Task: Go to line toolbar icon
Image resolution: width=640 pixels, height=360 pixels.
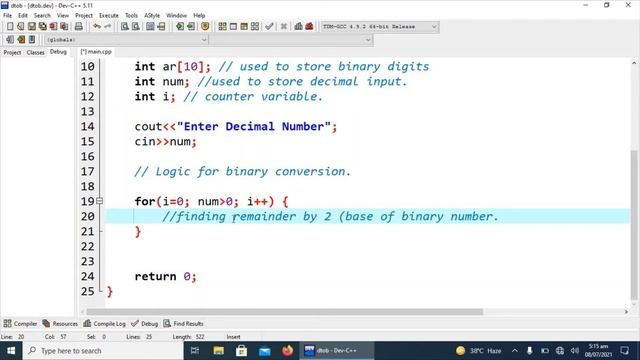Action: click(161, 27)
